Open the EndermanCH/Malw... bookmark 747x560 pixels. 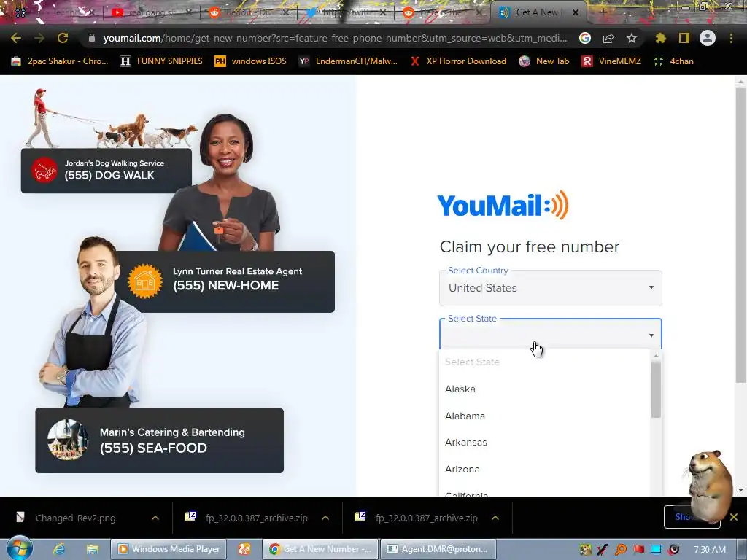pos(348,61)
